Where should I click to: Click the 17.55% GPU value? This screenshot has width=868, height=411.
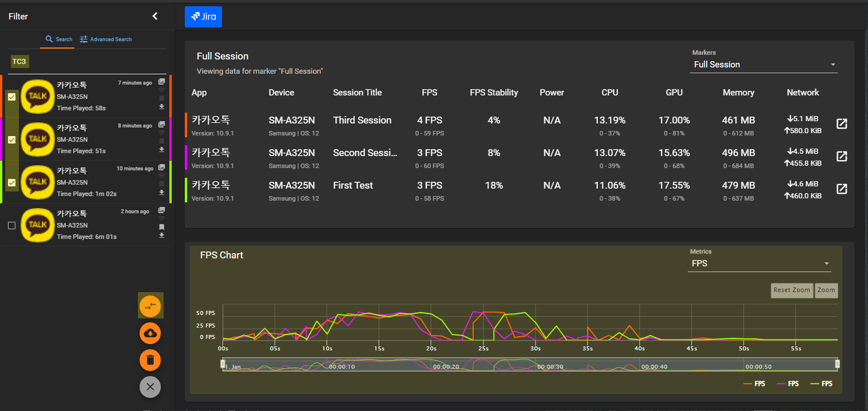[x=674, y=185]
